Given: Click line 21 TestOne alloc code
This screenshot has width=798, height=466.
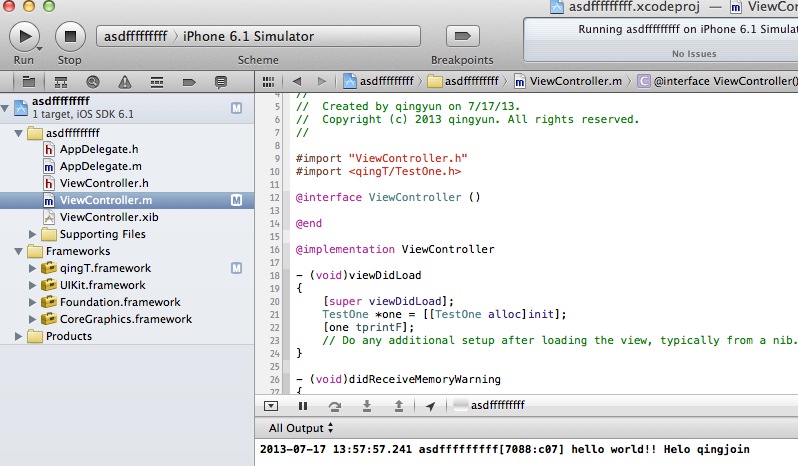Looking at the screenshot, I should click(444, 314).
